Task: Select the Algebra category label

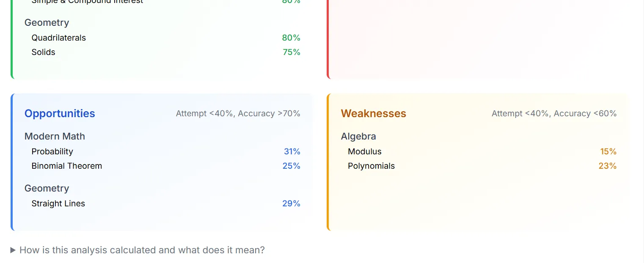Action: pyautogui.click(x=358, y=136)
